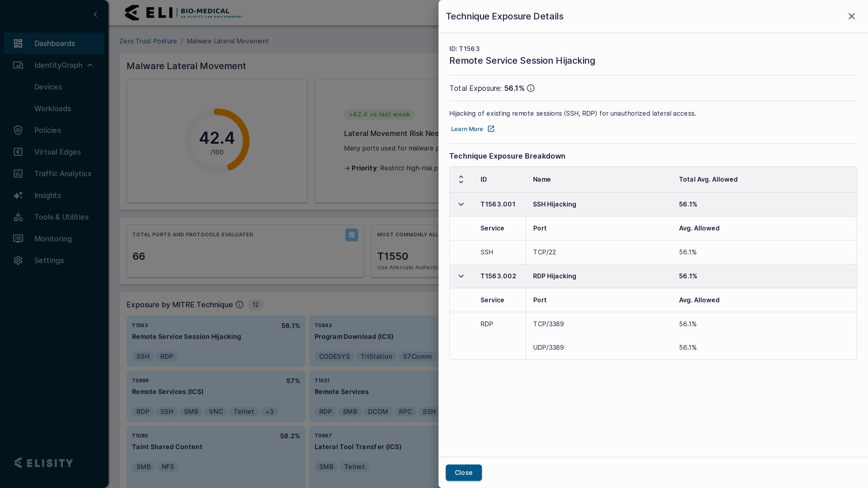
Task: Open the Devices submenu item
Action: coord(54,87)
